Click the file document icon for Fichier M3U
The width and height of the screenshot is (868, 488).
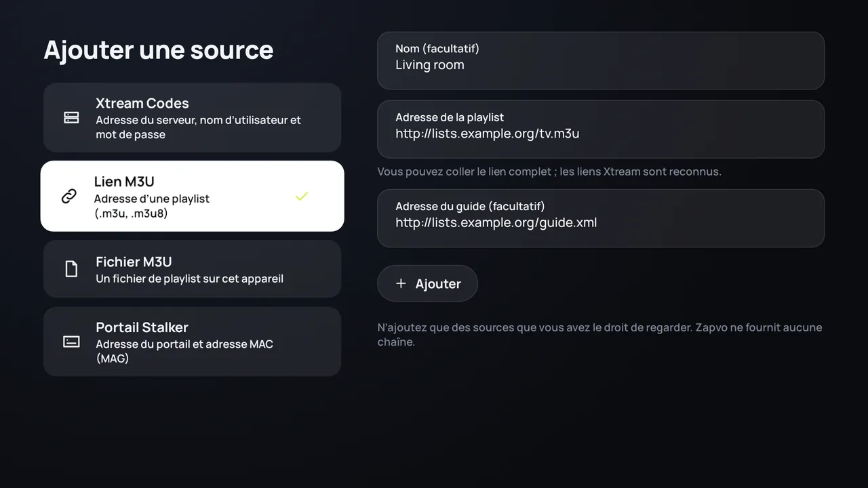(71, 269)
